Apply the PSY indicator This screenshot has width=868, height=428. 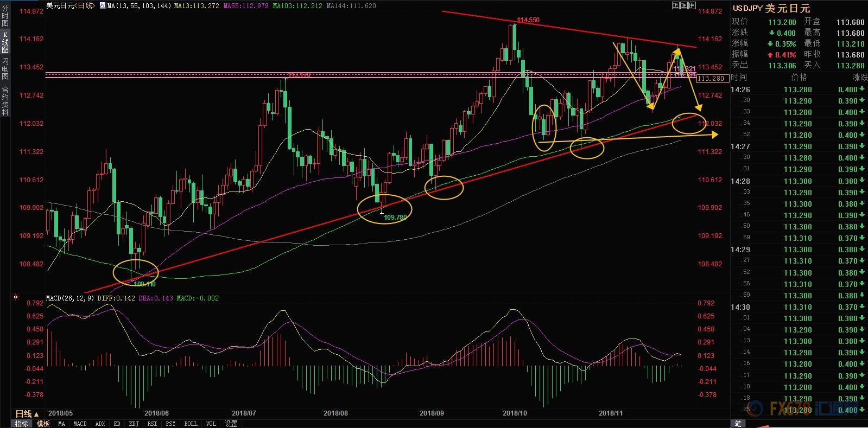pos(170,424)
